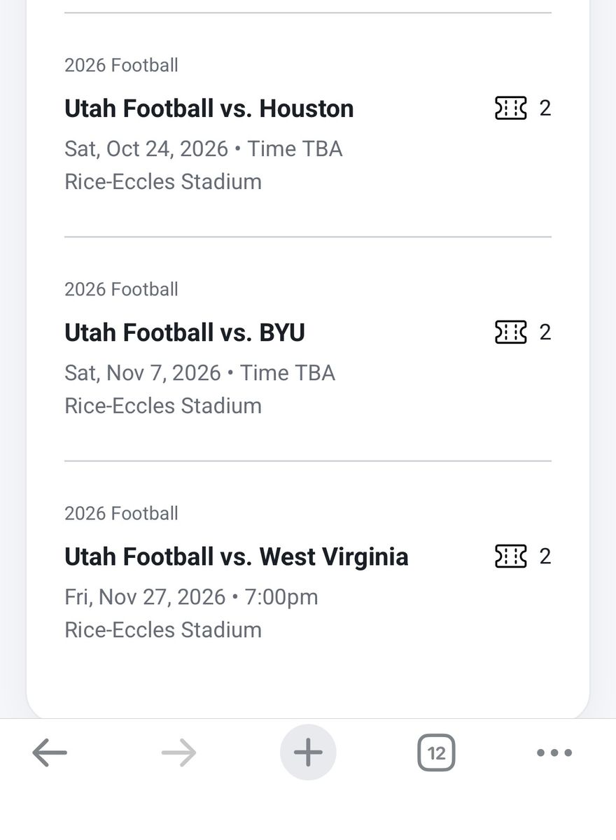
Task: Open Utah Football vs. Houston event
Action: coord(209,108)
